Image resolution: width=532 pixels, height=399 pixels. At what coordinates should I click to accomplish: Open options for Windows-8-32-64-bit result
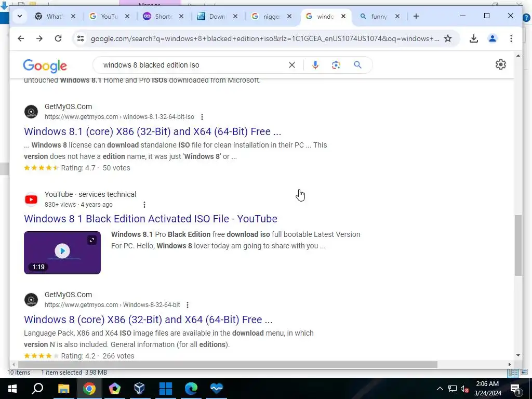point(188,305)
